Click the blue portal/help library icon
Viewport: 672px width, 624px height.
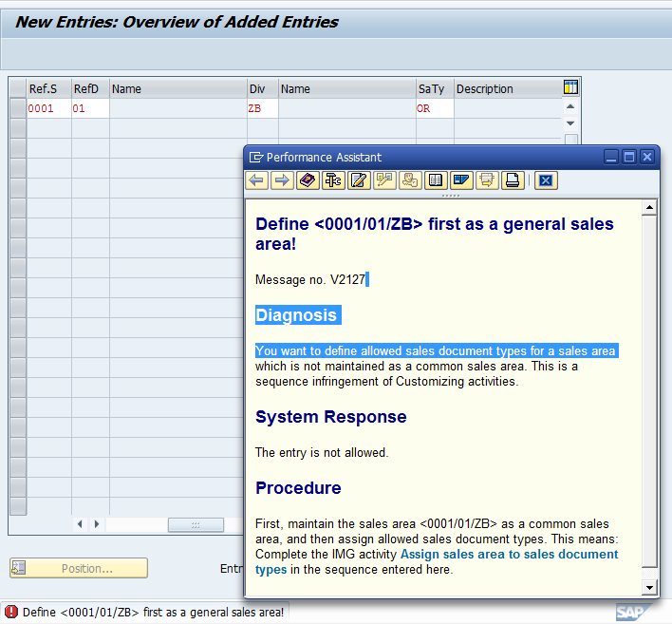click(461, 180)
